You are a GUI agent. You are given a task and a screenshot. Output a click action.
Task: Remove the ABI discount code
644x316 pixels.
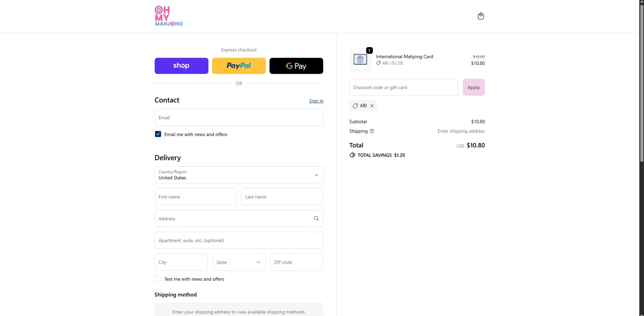pos(372,106)
